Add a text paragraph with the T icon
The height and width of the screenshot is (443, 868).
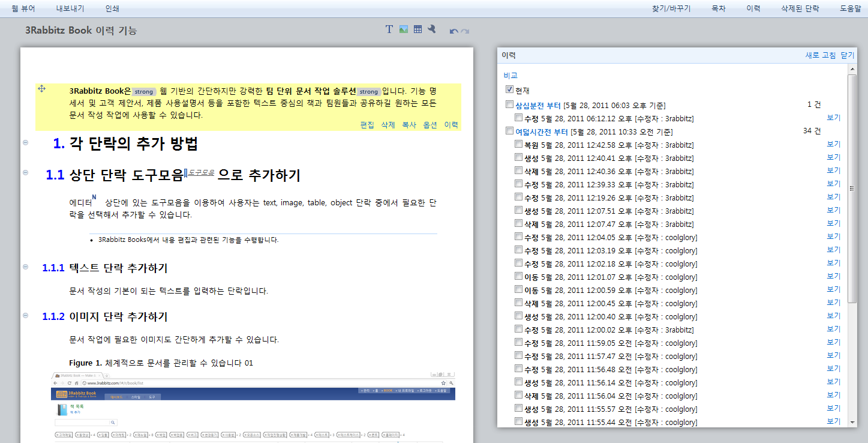[389, 29]
